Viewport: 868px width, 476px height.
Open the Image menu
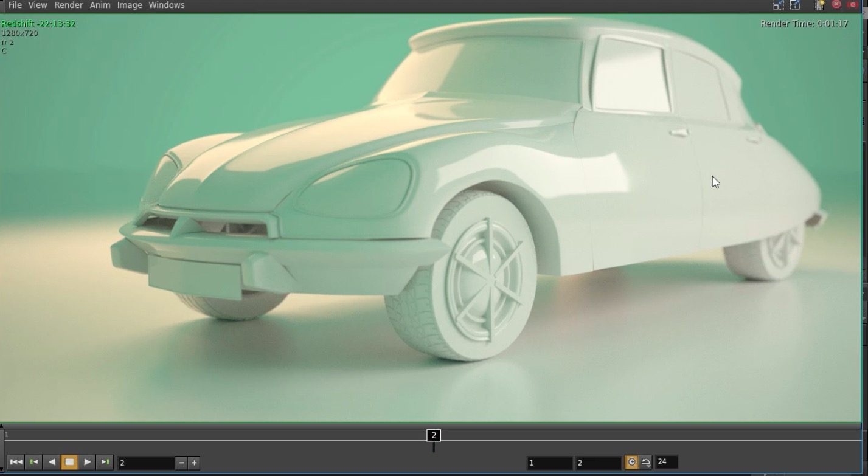pyautogui.click(x=130, y=5)
